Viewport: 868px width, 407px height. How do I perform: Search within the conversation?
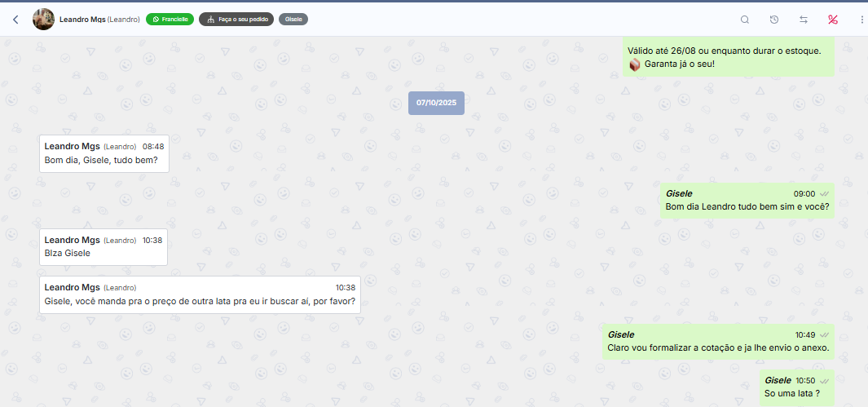pyautogui.click(x=744, y=20)
